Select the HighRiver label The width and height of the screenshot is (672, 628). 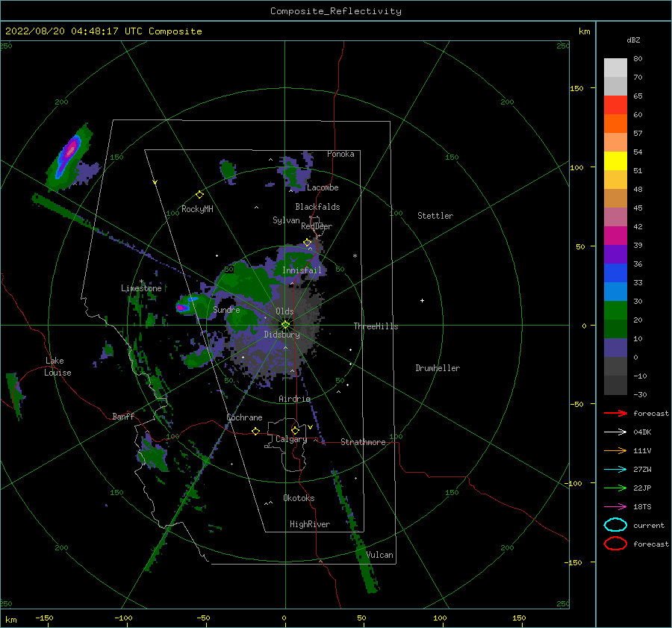coord(310,524)
